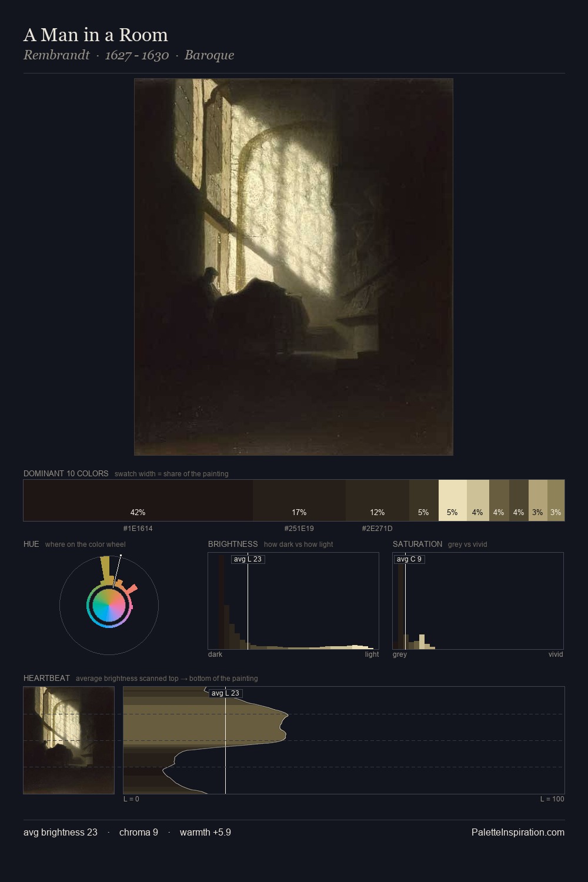Pick the dark brown 5% swatch

(x=424, y=500)
